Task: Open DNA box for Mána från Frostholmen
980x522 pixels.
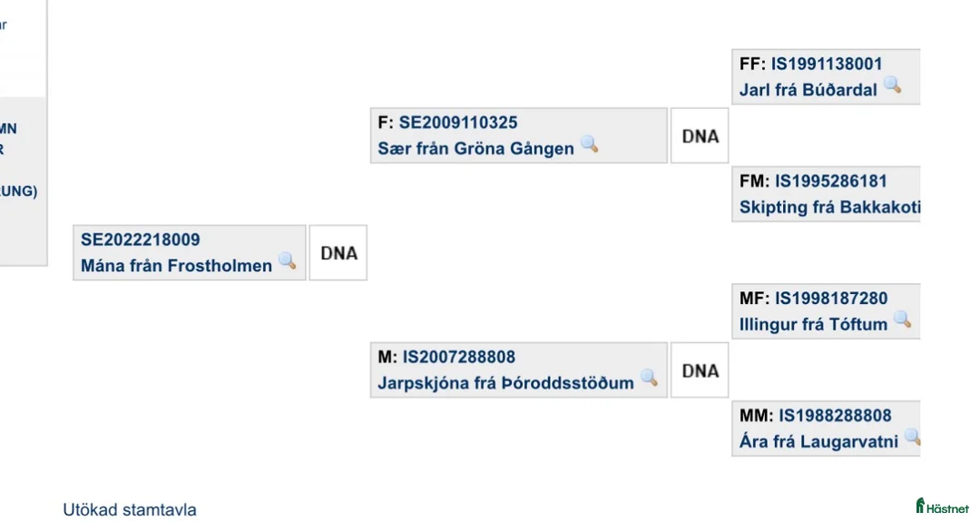Action: pos(338,253)
